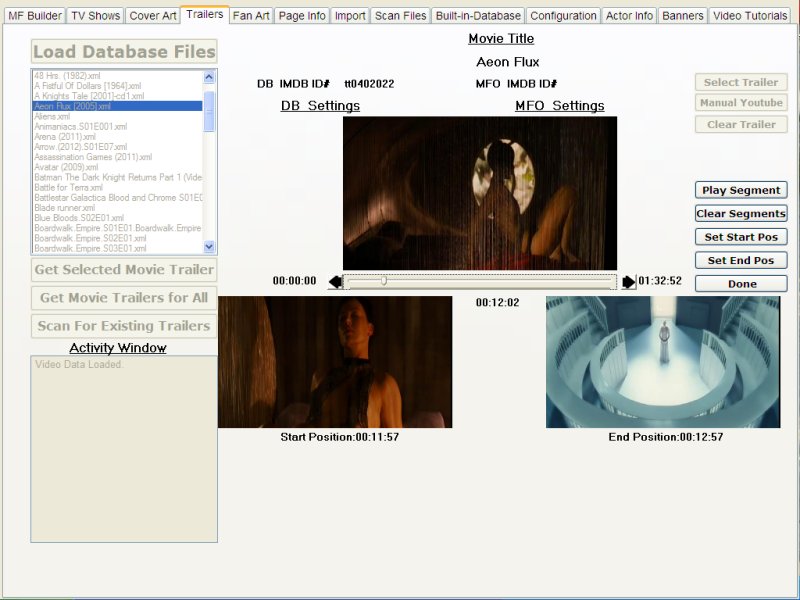800x600 pixels.
Task: Open the Configuration tab
Action: point(563,15)
